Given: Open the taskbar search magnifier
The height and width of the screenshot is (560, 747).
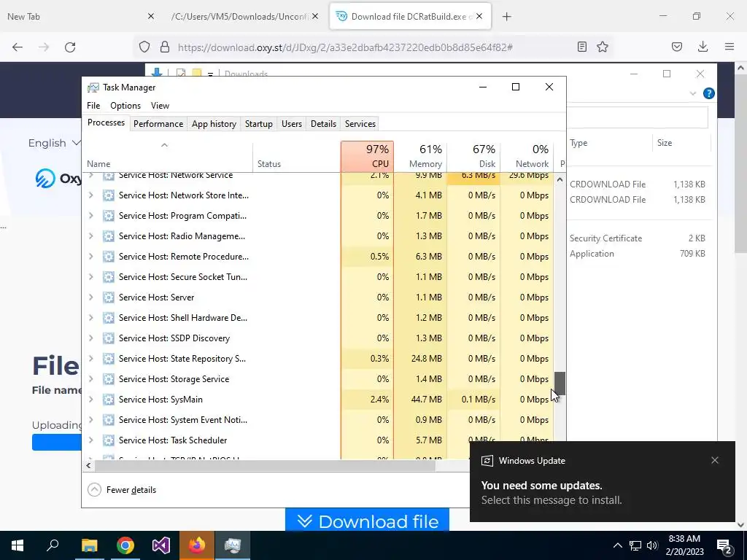Looking at the screenshot, I should (53, 545).
